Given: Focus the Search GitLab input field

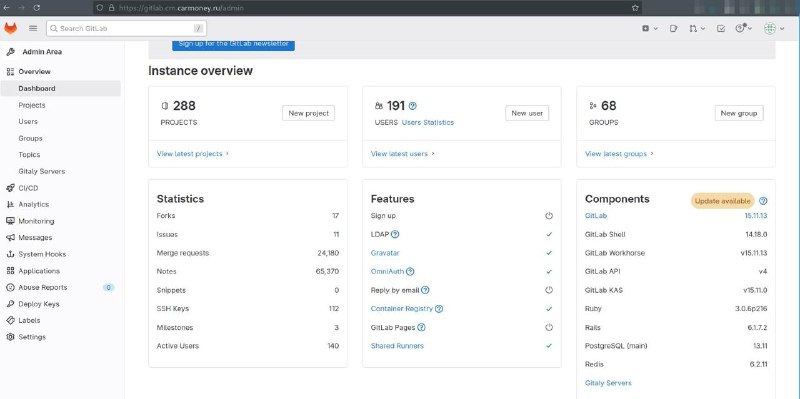Looking at the screenshot, I should (x=126, y=29).
